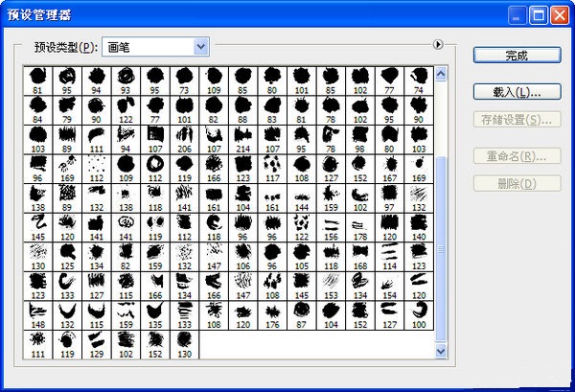Image resolution: width=575 pixels, height=392 pixels.
Task: Choose the brush preset numbered 178
Action: coord(360,227)
